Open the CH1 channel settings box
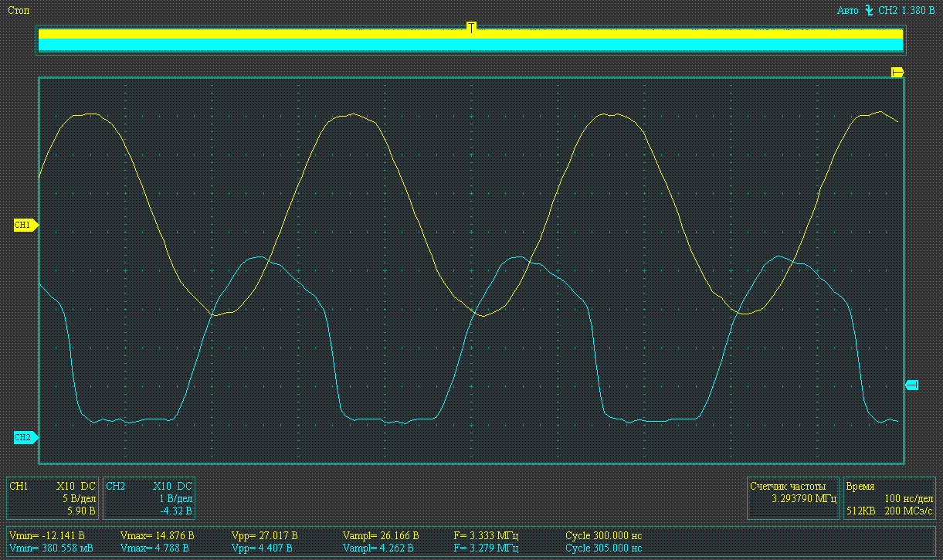The height and width of the screenshot is (560, 943). [x=53, y=498]
